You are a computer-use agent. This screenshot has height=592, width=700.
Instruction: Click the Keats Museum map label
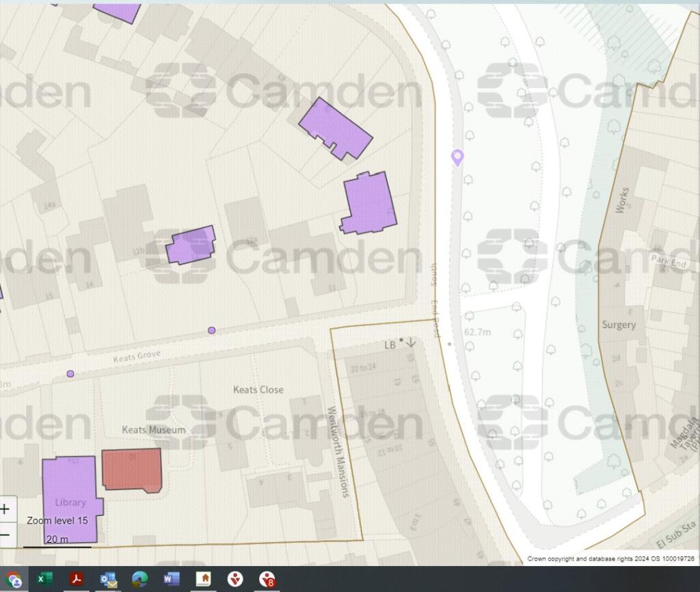153,430
